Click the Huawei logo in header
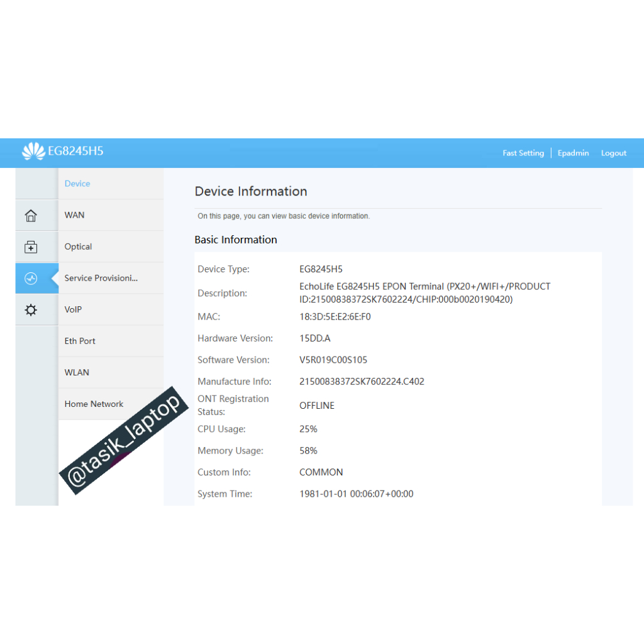644x644 pixels. click(x=33, y=151)
